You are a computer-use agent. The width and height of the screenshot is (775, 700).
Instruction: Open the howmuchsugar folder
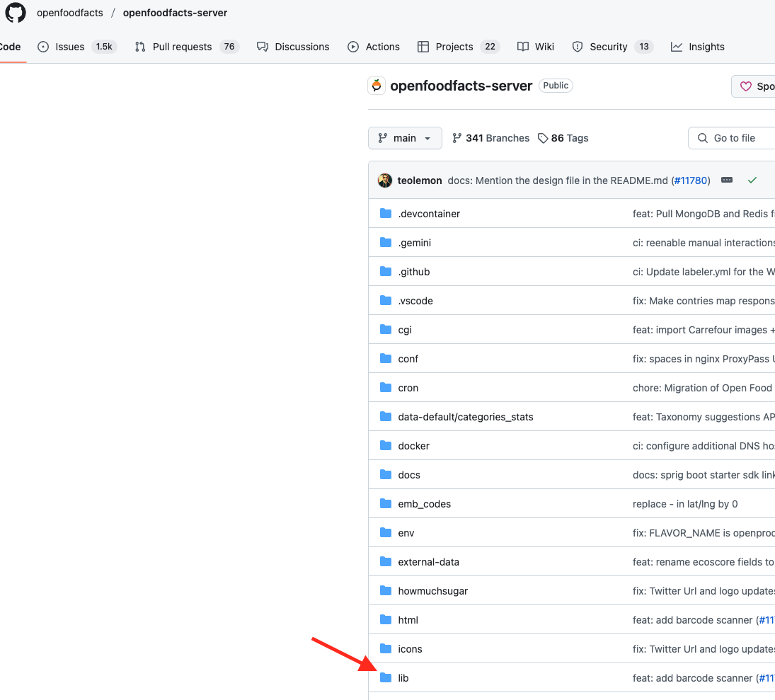pyautogui.click(x=432, y=591)
